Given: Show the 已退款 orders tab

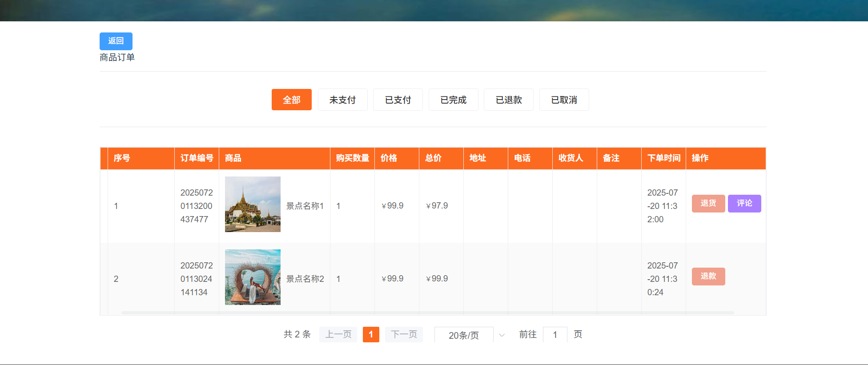Looking at the screenshot, I should [x=509, y=100].
